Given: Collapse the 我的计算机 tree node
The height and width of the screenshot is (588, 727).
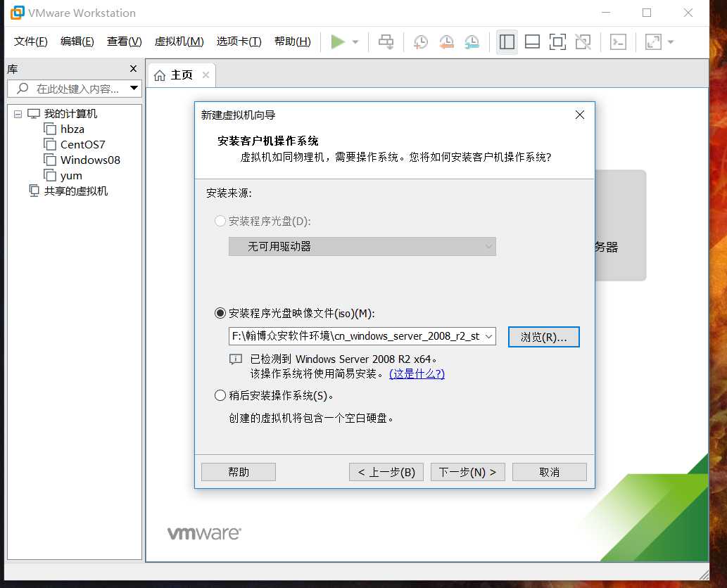Looking at the screenshot, I should [x=18, y=114].
